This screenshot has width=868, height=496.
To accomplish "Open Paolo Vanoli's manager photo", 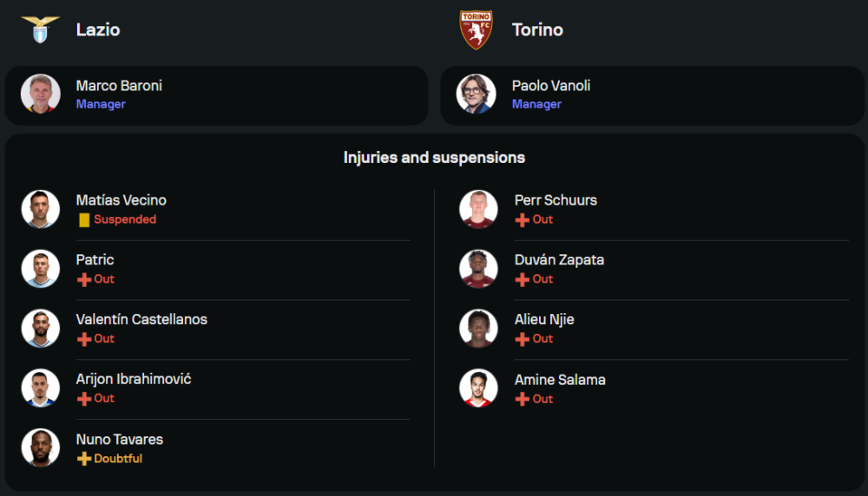I will 476,94.
